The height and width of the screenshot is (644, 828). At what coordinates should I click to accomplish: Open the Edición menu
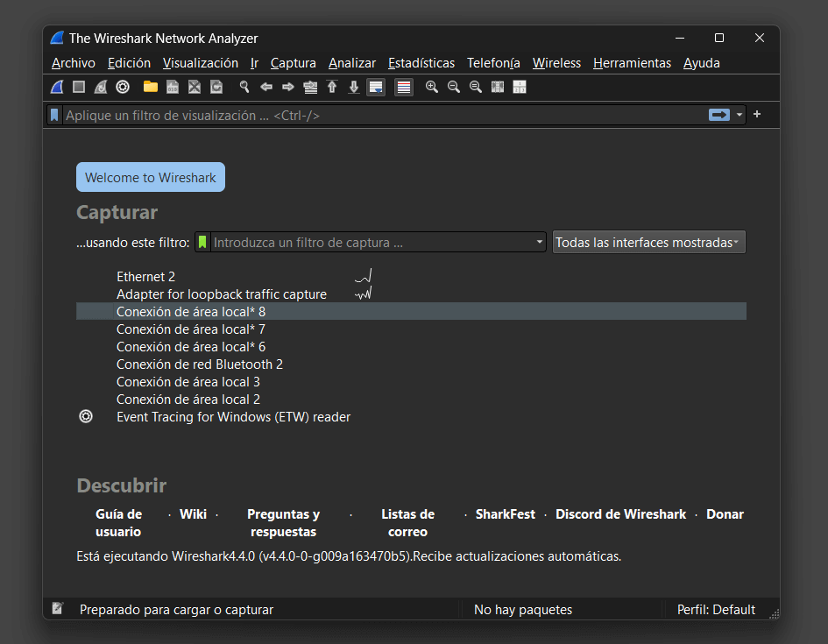130,63
